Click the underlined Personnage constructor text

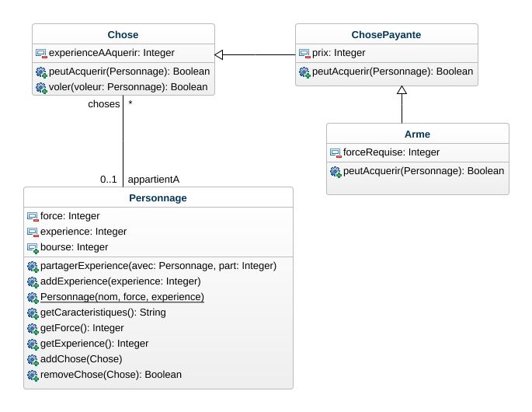[x=122, y=297]
